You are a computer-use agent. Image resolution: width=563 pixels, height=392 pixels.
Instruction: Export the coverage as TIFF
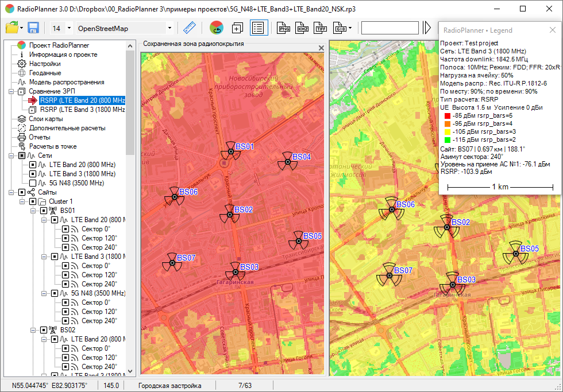coord(321,28)
